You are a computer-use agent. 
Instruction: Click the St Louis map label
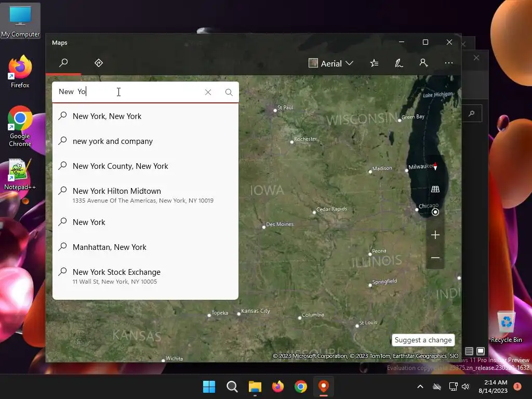tap(368, 322)
